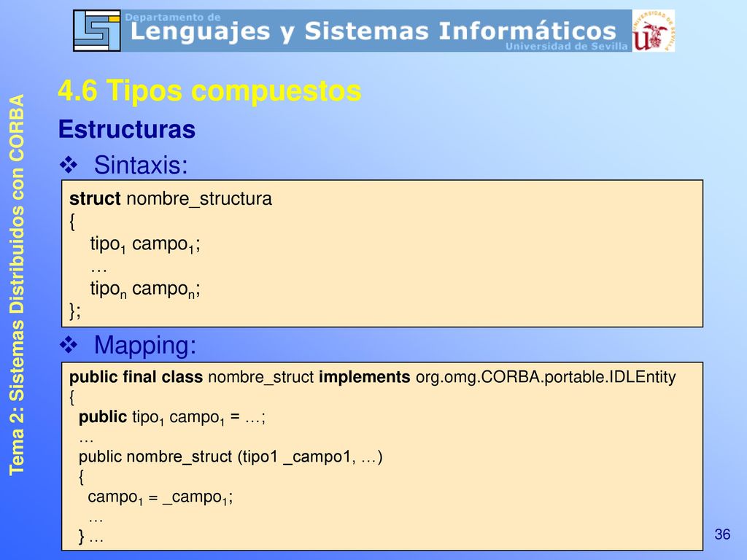
Task: Click the syntax line 'tipon campon;'
Action: [145, 289]
